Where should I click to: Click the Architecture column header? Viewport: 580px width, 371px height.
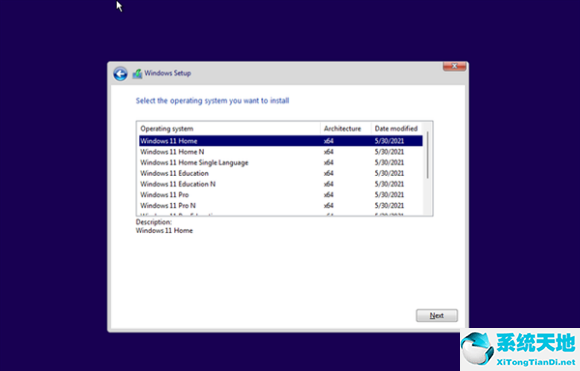click(x=345, y=129)
